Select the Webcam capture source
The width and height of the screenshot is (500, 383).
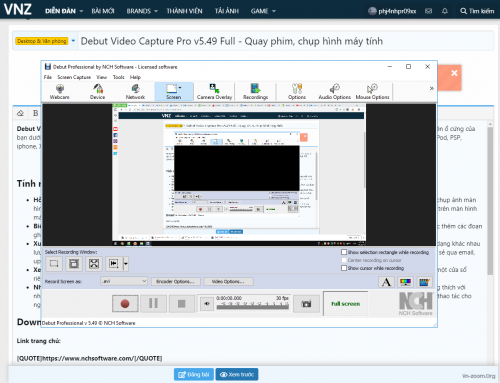(x=60, y=92)
